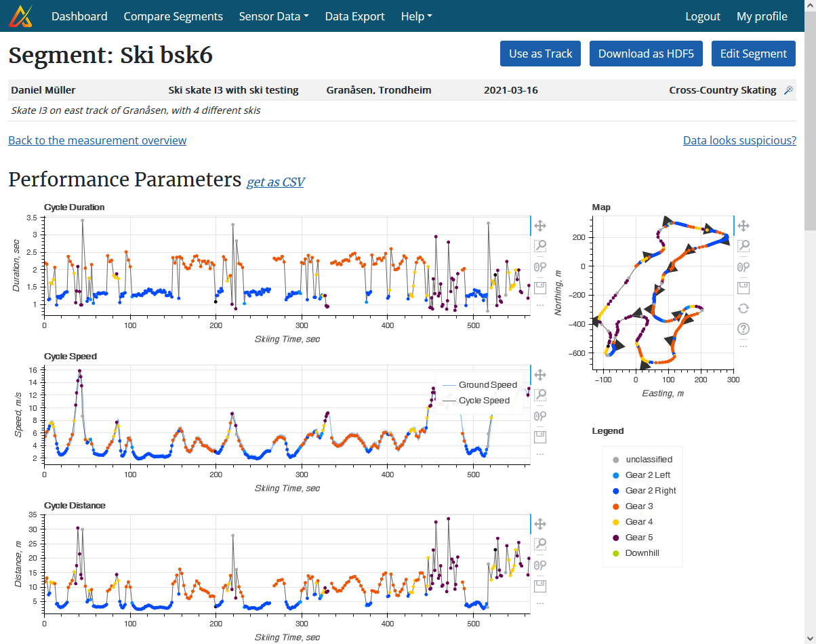Open the Sensor Data dropdown menu
The height and width of the screenshot is (644, 816).
[x=273, y=16]
